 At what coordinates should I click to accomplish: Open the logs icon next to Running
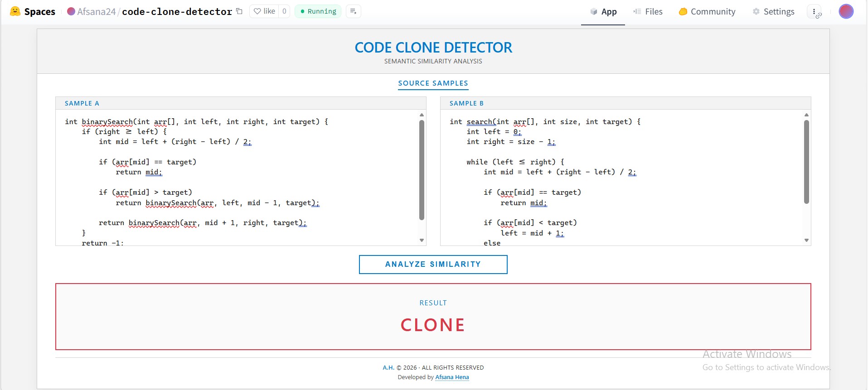click(x=354, y=11)
